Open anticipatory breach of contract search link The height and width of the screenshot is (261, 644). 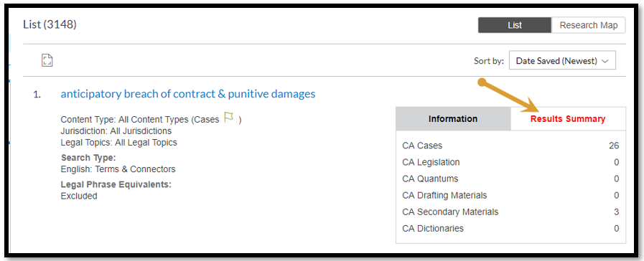click(188, 94)
